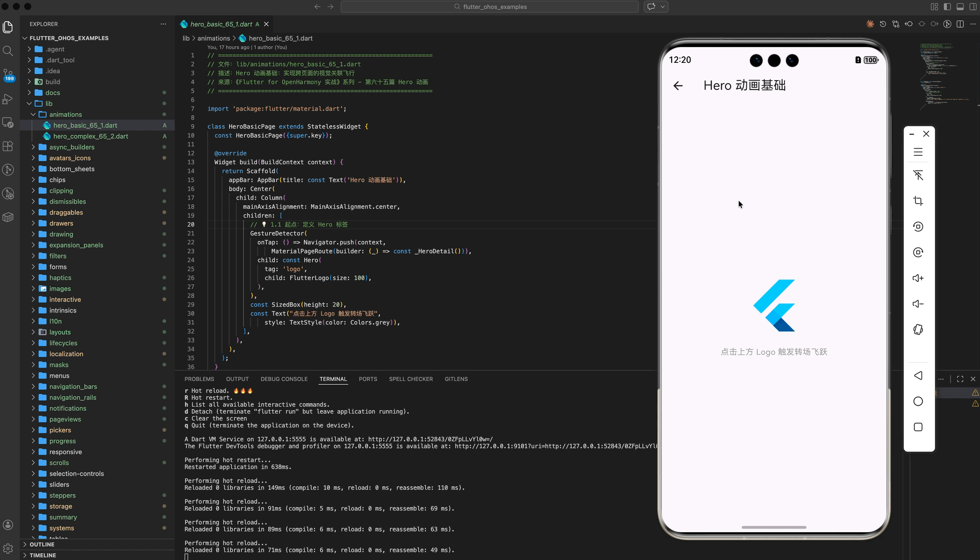This screenshot has width=980, height=560.
Task: Toggle bottom panel visibility in title bar
Action: (960, 6)
